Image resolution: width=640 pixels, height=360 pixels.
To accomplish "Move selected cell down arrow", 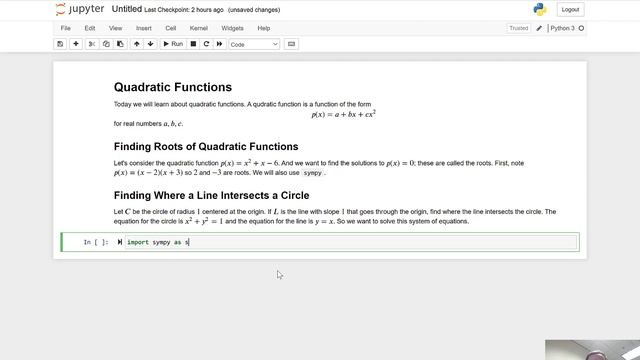I will click(x=151, y=44).
